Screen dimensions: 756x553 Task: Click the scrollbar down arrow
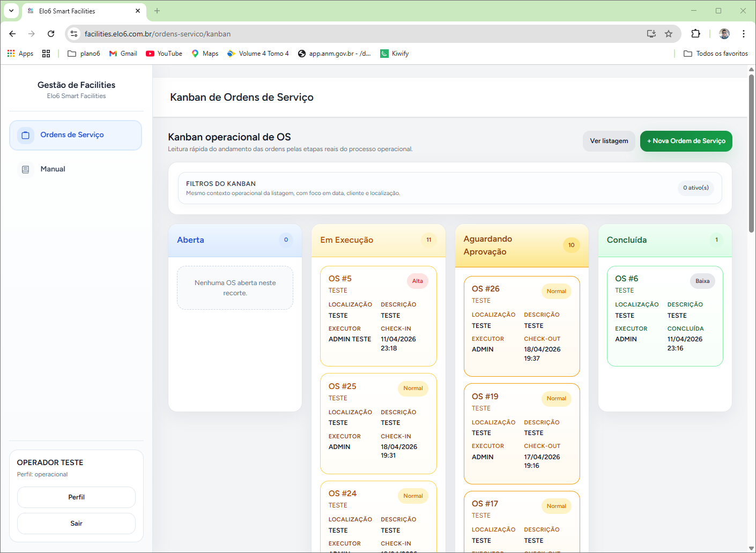(x=751, y=548)
